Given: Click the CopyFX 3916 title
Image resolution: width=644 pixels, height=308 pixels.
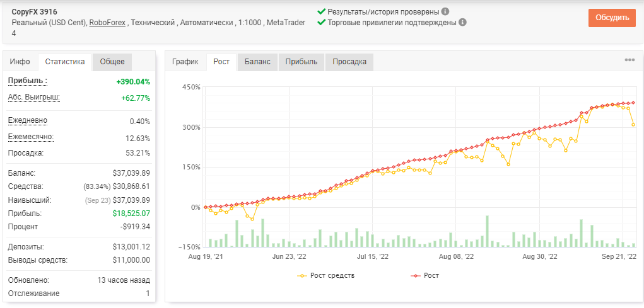Looking at the screenshot, I should pyautogui.click(x=35, y=12).
